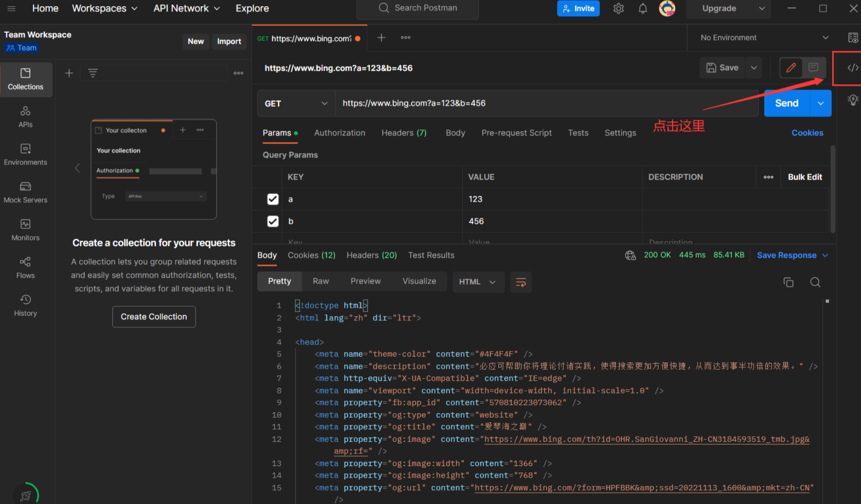Open the environment quick look icon
861x504 pixels.
tap(853, 38)
